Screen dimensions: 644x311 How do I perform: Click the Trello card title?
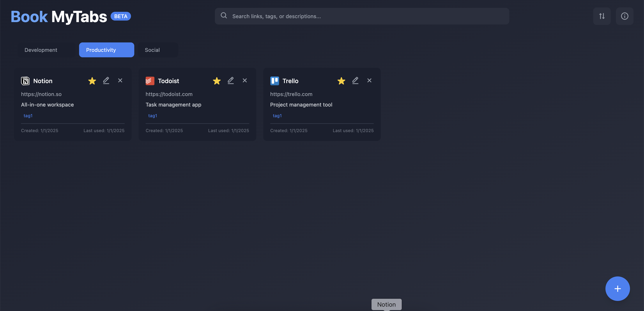290,81
